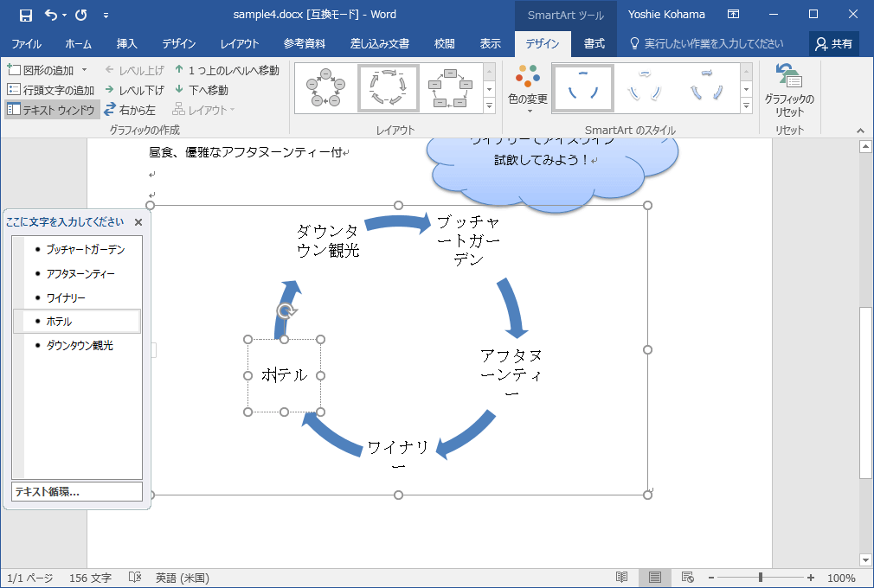The height and width of the screenshot is (588, 874).
Task: Click 行頭文字の追加 button
Action: coord(51,90)
